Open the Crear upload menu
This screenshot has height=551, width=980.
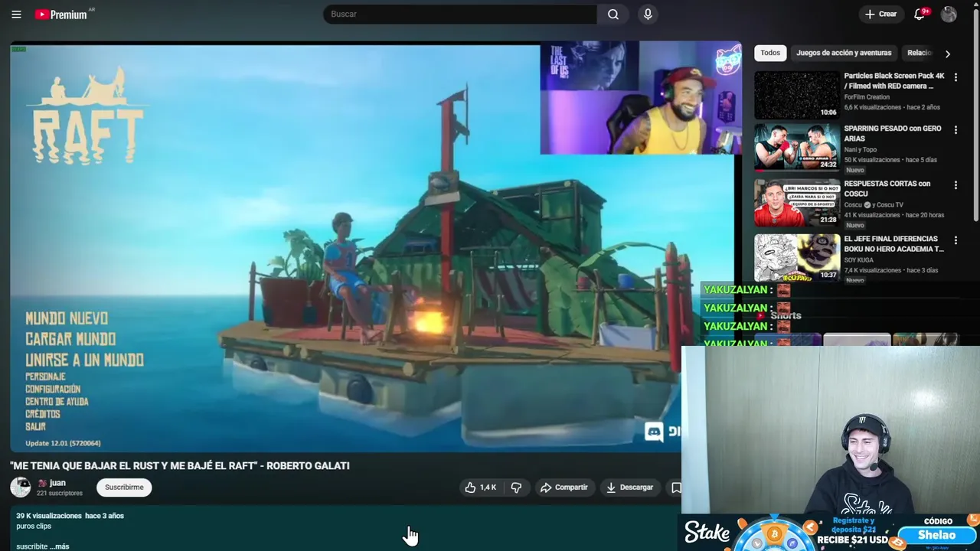[880, 15]
